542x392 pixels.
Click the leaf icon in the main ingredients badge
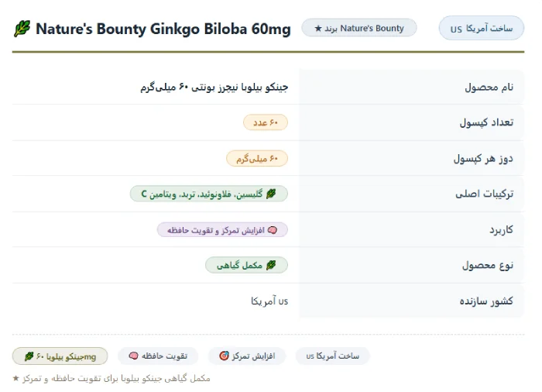click(x=271, y=194)
